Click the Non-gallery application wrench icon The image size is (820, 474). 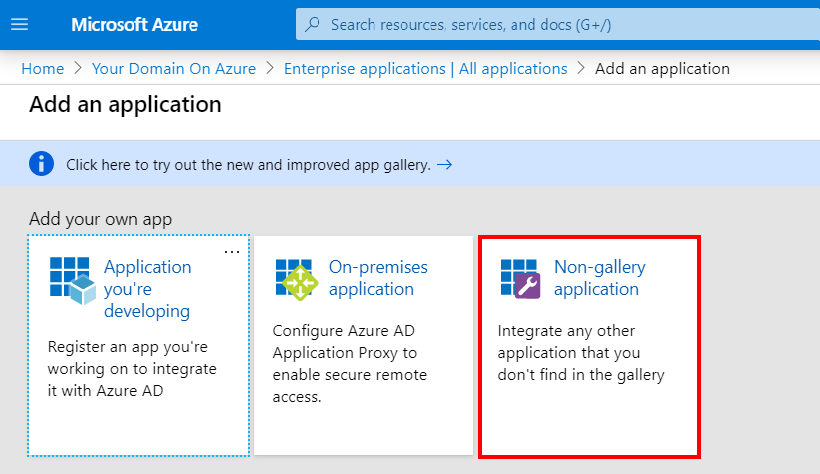click(x=520, y=279)
